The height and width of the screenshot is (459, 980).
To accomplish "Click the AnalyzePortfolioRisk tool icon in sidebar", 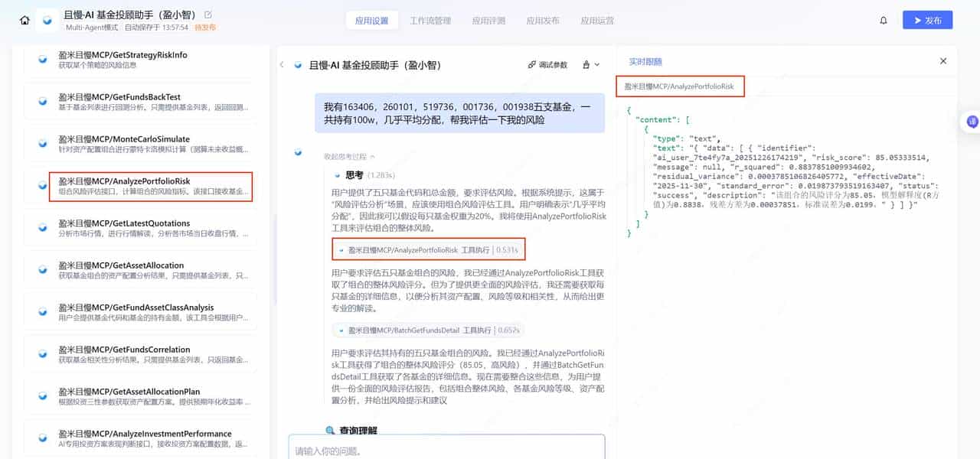I will click(43, 185).
